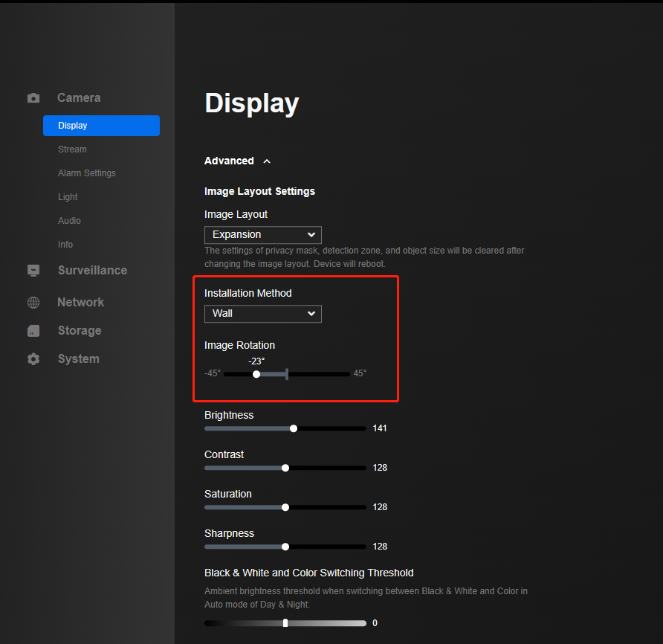The image size is (663, 644).
Task: Open the Audio settings page
Action: (69, 220)
